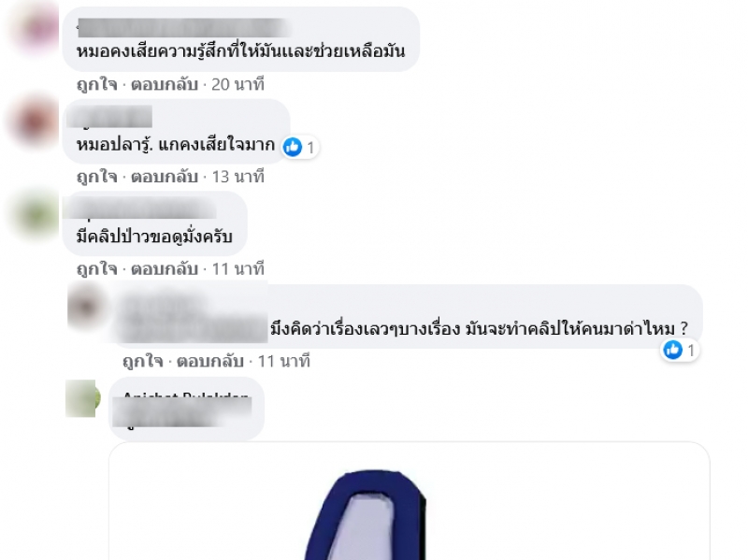Viewport: 748px width, 560px height.
Task: Click ตอบกลับ under the มีคลิปป่าวขอดูมั่งครับ comment
Action: [165, 269]
